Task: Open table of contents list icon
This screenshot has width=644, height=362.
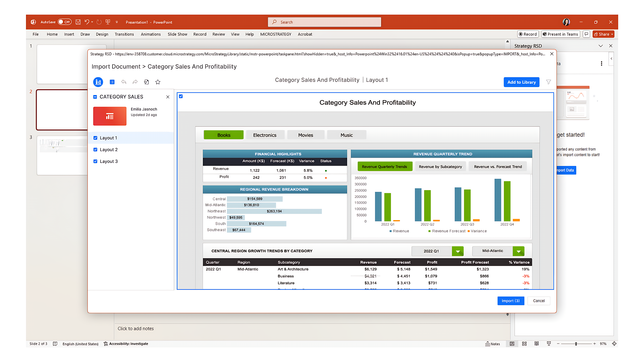Action: [x=112, y=82]
